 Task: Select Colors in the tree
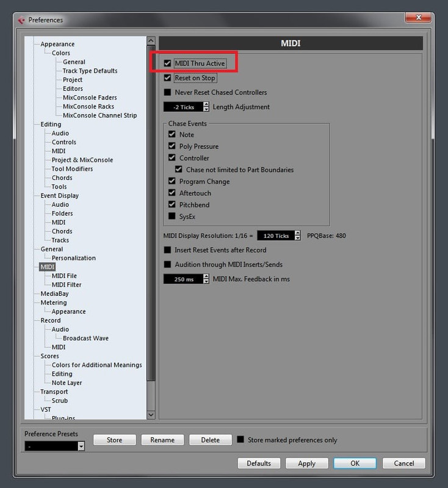60,53
